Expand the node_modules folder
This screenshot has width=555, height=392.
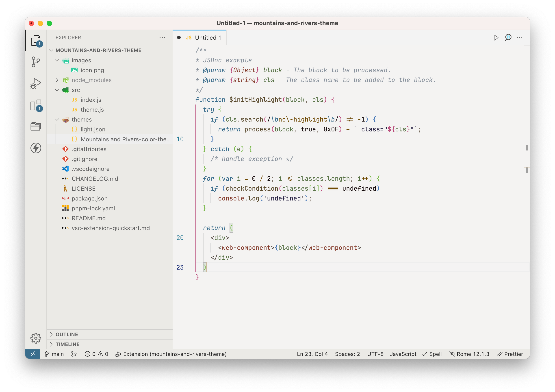click(57, 80)
